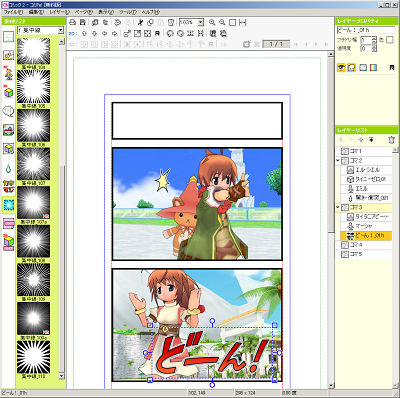Select the コマ5 layer row
The image size is (400, 398).
(x=364, y=254)
